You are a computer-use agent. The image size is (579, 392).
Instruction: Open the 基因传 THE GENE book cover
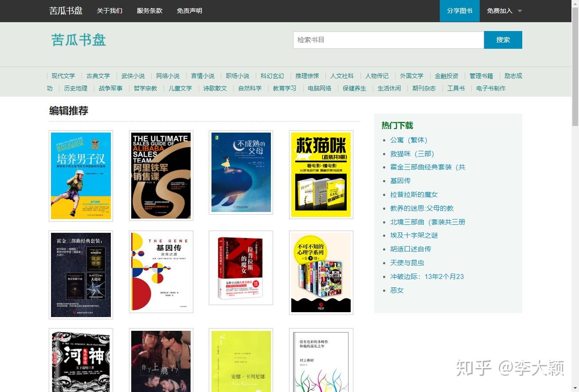[161, 272]
